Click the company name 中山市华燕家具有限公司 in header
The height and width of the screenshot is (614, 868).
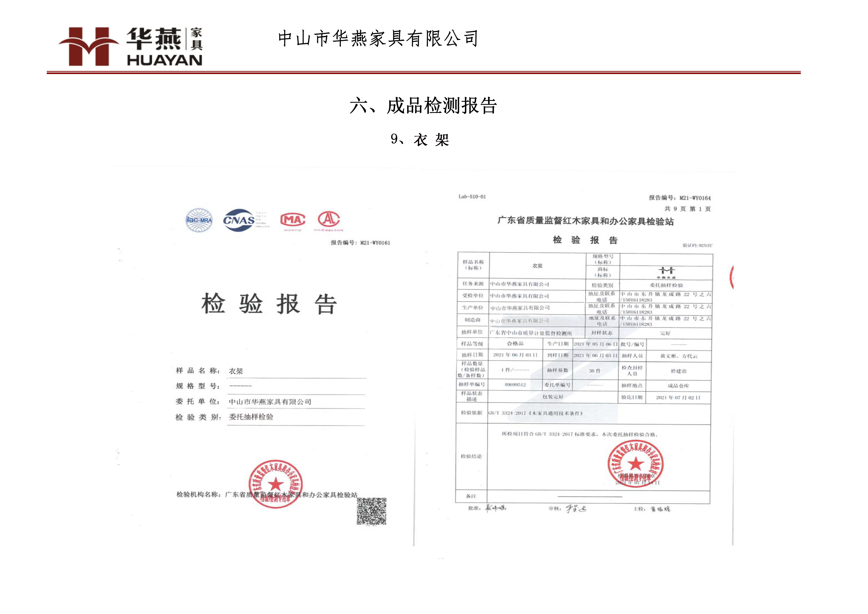pyautogui.click(x=378, y=39)
